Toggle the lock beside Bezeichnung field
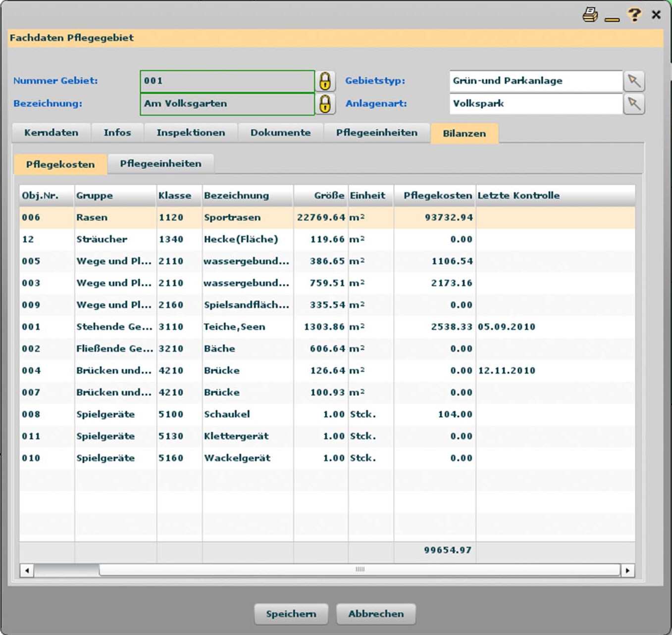 [325, 104]
